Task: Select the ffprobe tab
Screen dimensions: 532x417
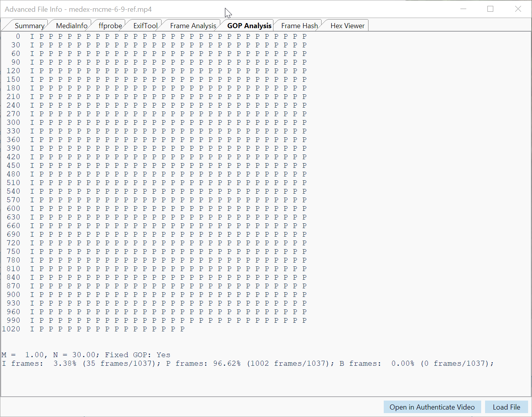Action: [110, 26]
